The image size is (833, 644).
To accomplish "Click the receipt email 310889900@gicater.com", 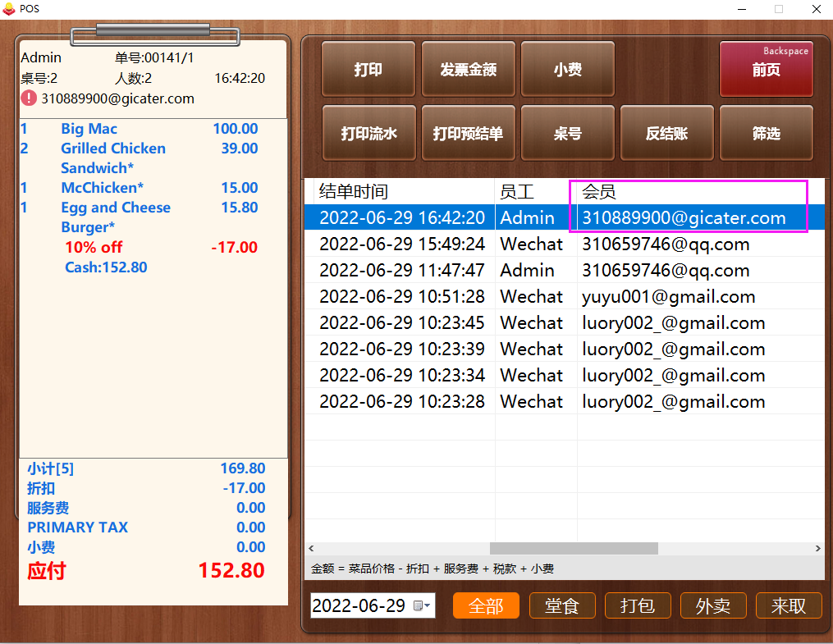I will coord(118,98).
